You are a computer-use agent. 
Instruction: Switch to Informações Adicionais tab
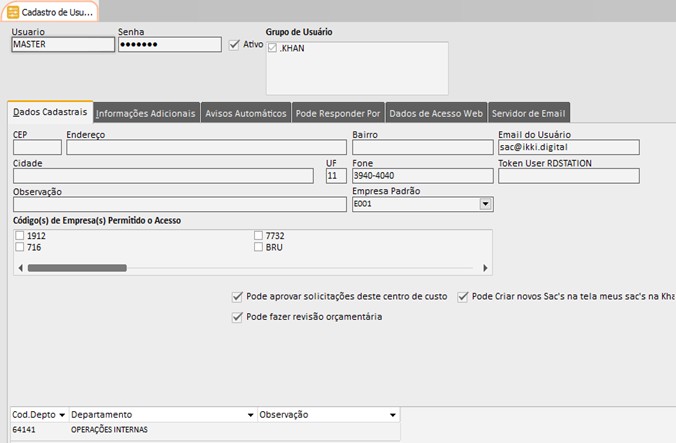pyautogui.click(x=146, y=113)
